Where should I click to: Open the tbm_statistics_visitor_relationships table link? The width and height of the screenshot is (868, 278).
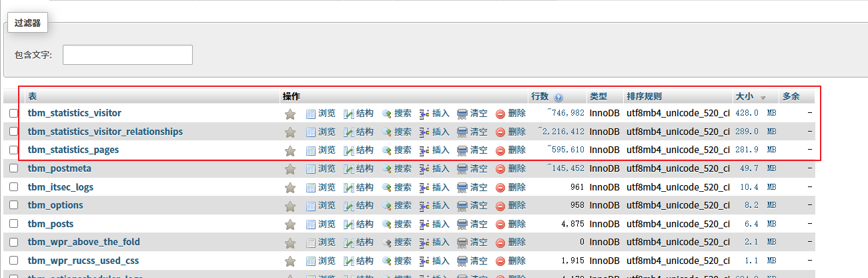click(x=105, y=132)
